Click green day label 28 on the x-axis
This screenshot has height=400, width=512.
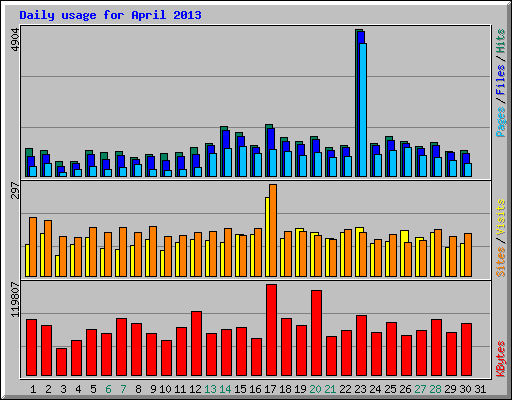435,389
